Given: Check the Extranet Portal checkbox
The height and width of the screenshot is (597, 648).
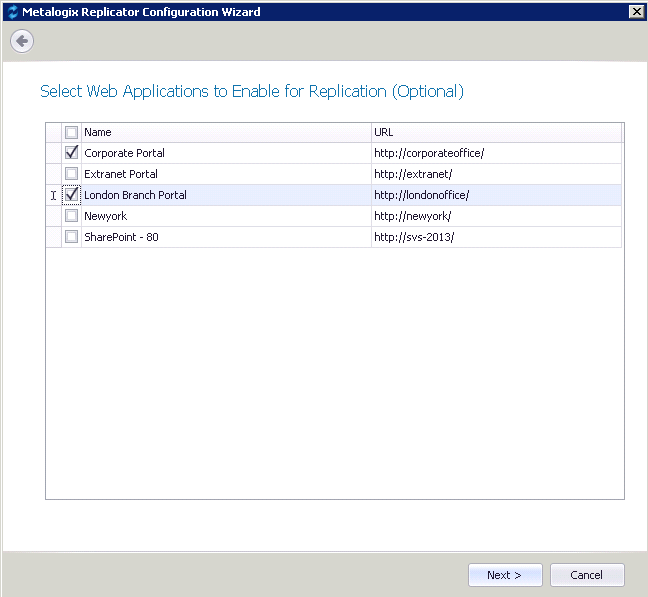Looking at the screenshot, I should (71, 174).
